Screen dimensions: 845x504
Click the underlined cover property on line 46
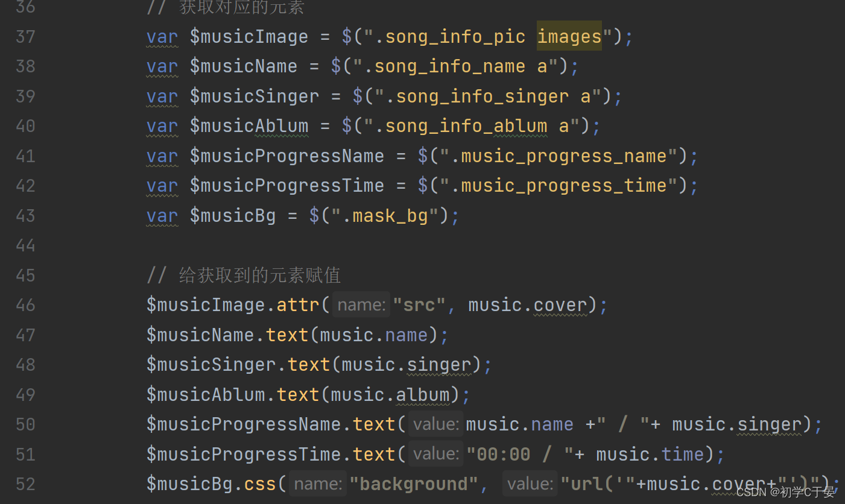[560, 305]
